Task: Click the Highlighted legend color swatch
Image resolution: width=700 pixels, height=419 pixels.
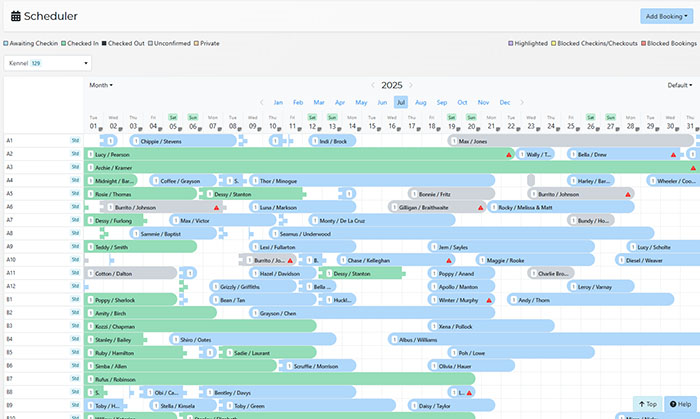Action: point(511,43)
